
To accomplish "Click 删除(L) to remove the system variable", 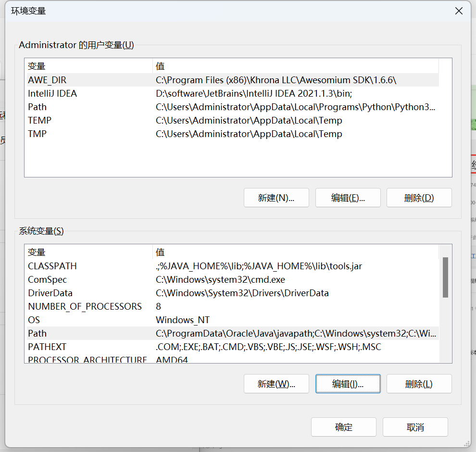I will click(419, 383).
